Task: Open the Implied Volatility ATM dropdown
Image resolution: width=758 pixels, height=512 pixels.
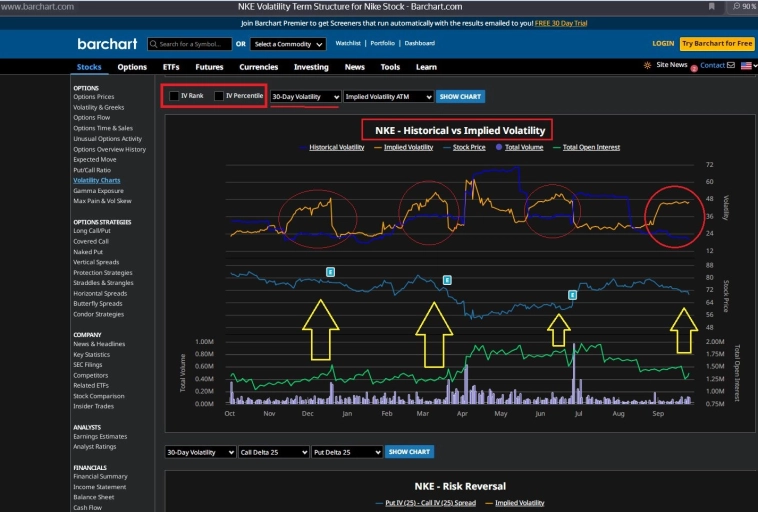Action: (388, 97)
